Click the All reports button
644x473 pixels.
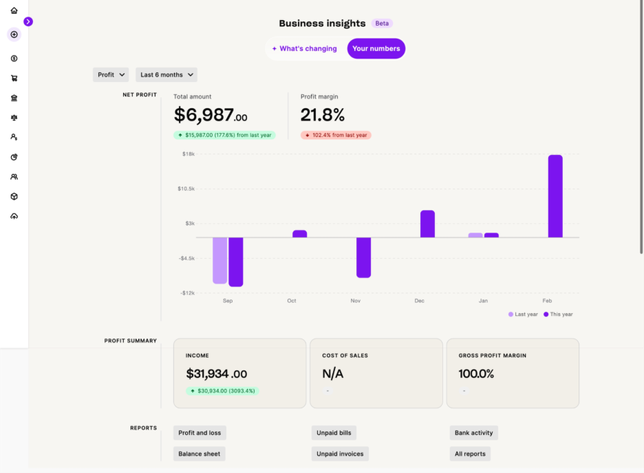469,454
